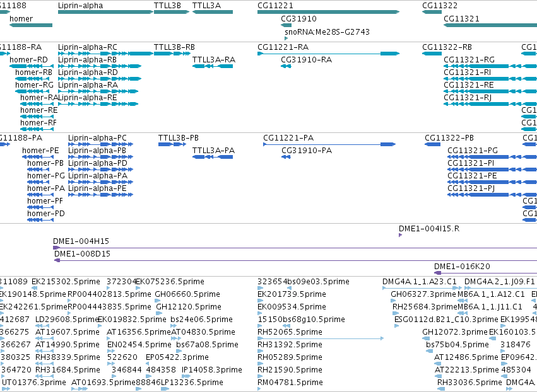Select protein homer-PD label
Screen dimensions: 537x392
click(46, 214)
